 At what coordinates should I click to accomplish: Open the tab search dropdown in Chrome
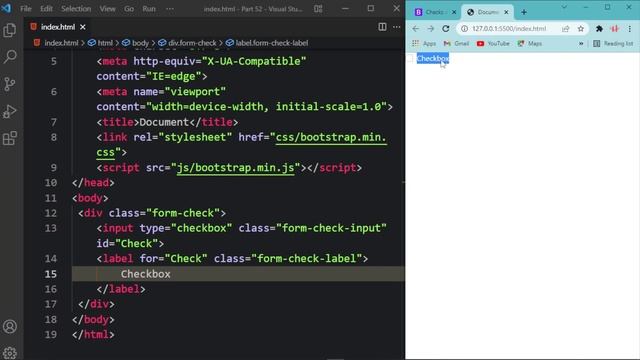[564, 7]
